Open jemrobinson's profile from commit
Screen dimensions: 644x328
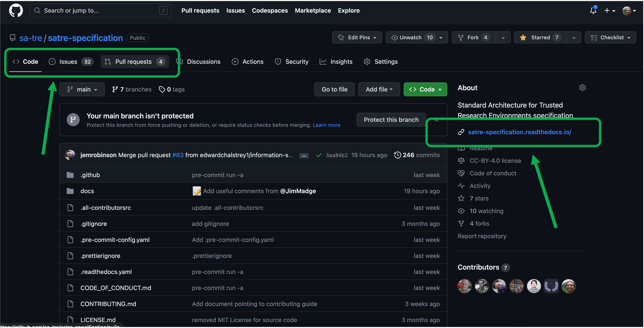[x=99, y=155]
